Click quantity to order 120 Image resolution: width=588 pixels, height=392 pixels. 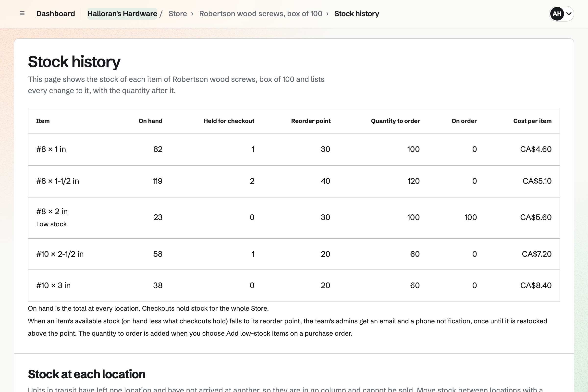click(414, 181)
